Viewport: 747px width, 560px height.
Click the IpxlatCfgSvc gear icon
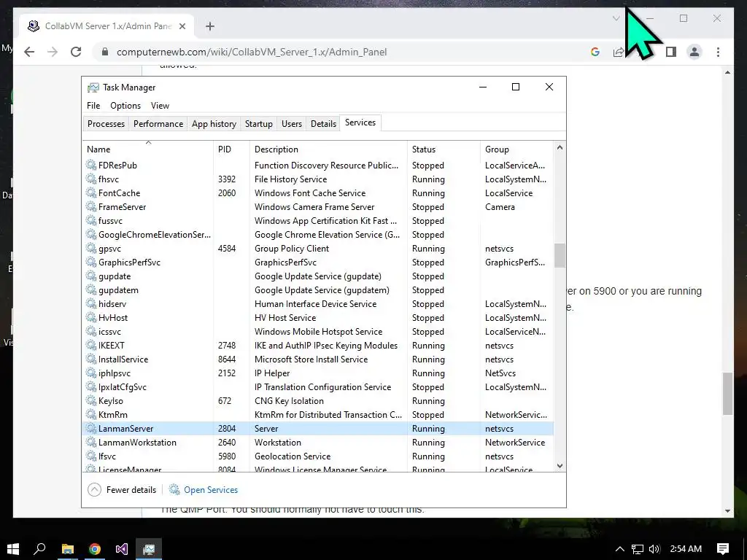[x=91, y=386]
